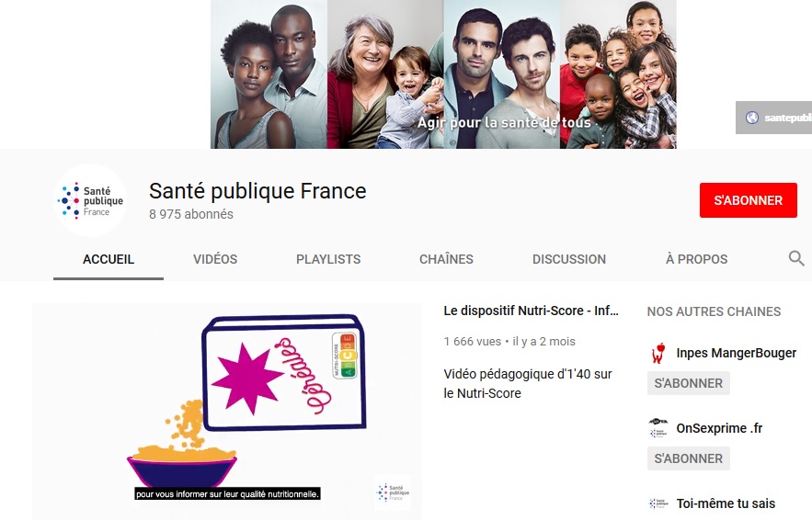Play the featured Nutri-Score cereal video
Image resolution: width=812 pixels, height=520 pixels.
click(227, 412)
